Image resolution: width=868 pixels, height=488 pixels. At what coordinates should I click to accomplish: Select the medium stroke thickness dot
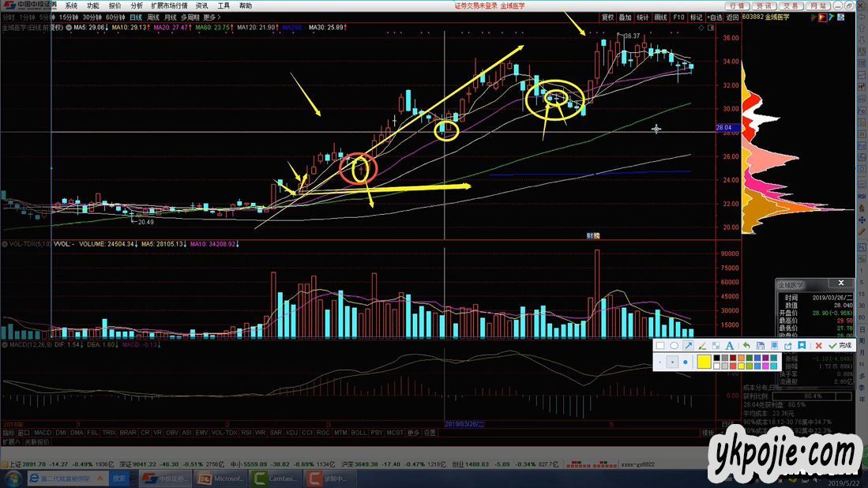(672, 362)
